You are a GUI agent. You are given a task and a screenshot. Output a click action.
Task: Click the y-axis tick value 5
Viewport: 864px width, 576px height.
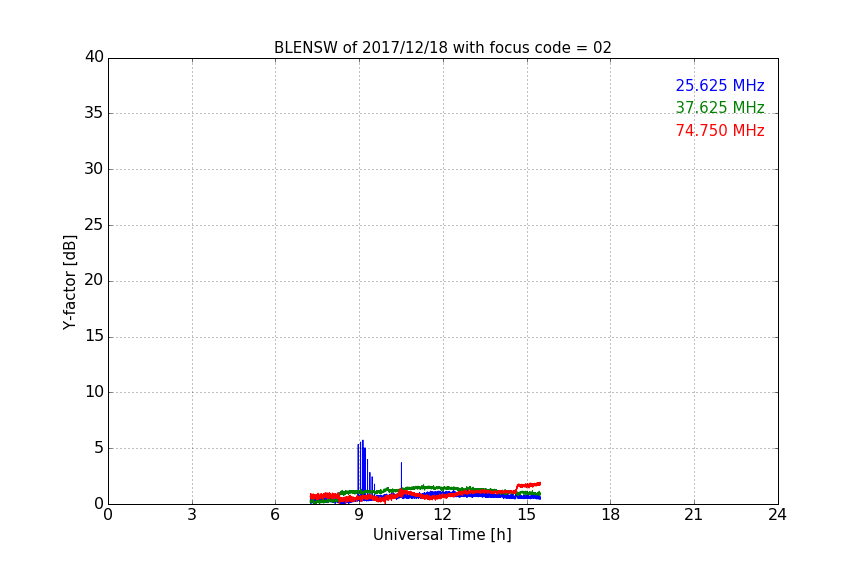99,448
